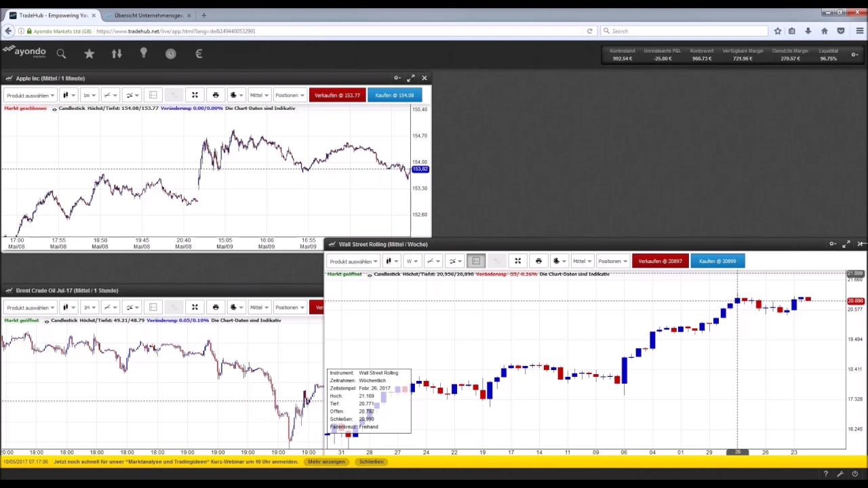Open the browser hamburger menu
This screenshot has width=868, height=488.
tap(860, 31)
